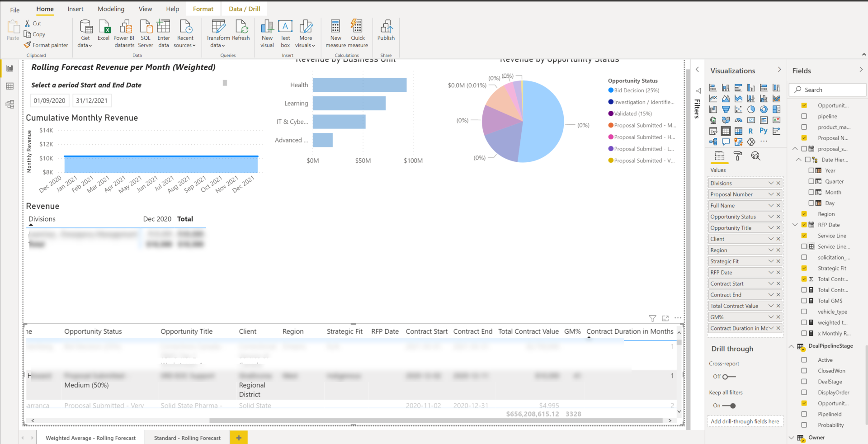Open dropdown for Divisions value field
Screen dimensions: 868x444
click(x=771, y=183)
